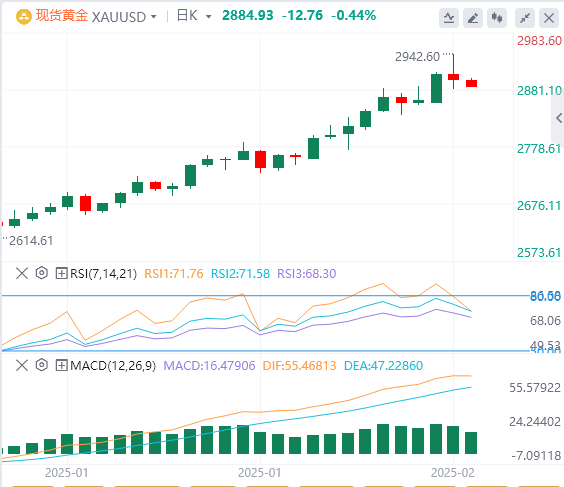Click the 55.57922 MACD axis label
Screen dimensions: 564x487
pyautogui.click(x=535, y=388)
